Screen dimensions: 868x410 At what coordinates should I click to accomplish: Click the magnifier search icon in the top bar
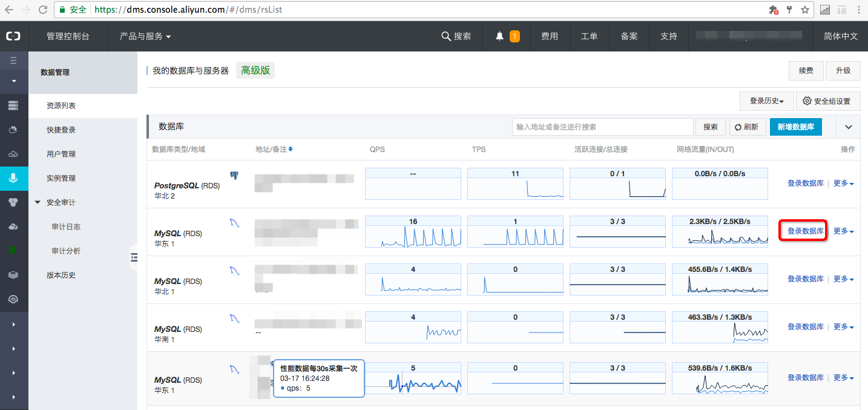(446, 36)
